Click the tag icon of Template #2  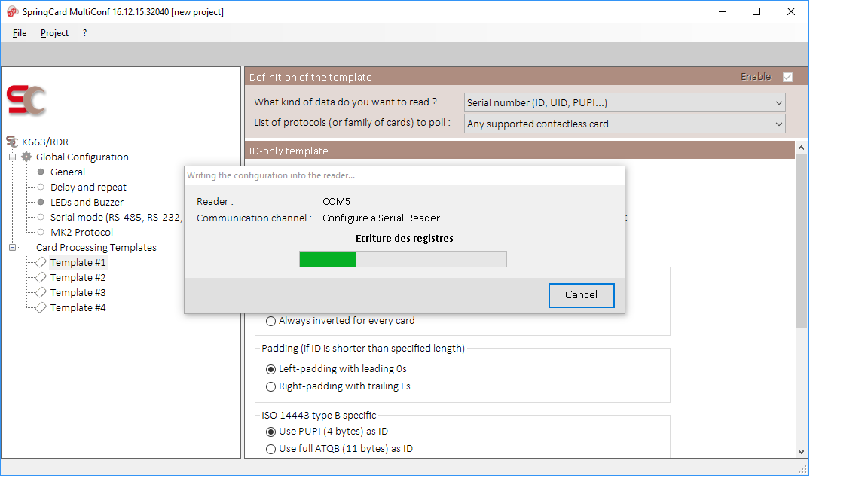[x=41, y=277]
